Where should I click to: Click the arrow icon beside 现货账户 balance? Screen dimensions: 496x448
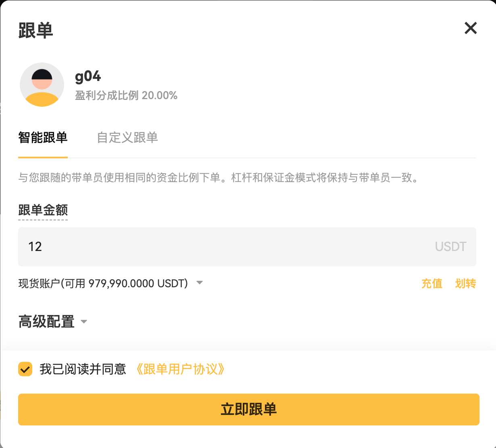tap(199, 283)
